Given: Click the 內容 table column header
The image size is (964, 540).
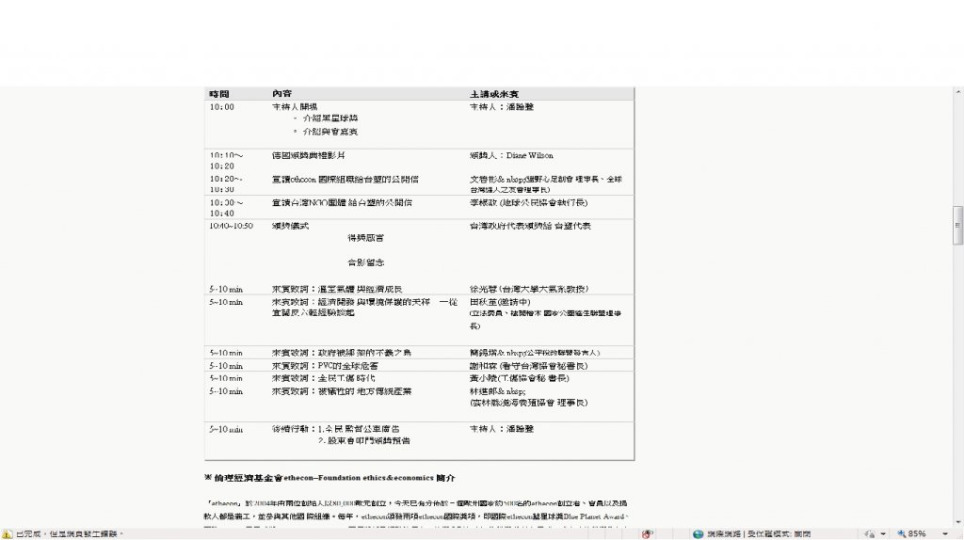Looking at the screenshot, I should pyautogui.click(x=282, y=93).
